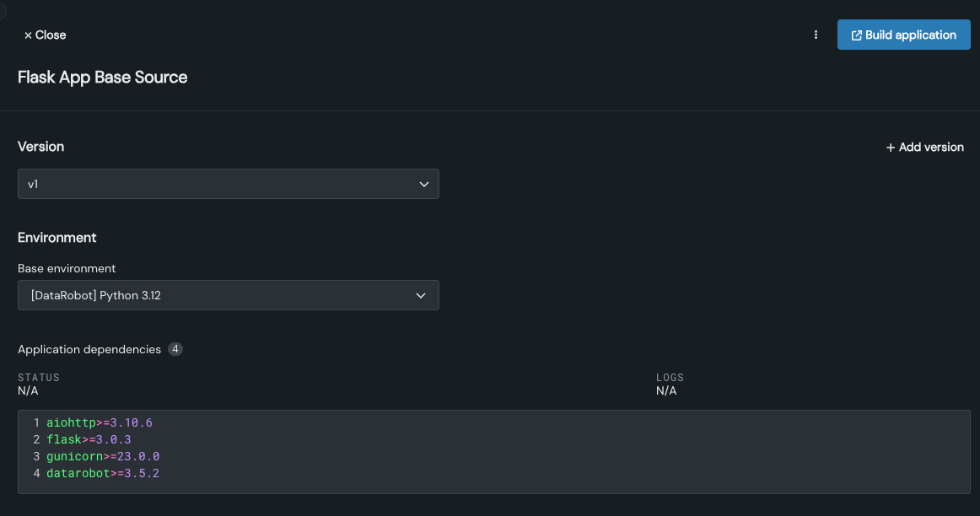Select the aiohttp>=3.10.6 dependency line

pos(100,422)
